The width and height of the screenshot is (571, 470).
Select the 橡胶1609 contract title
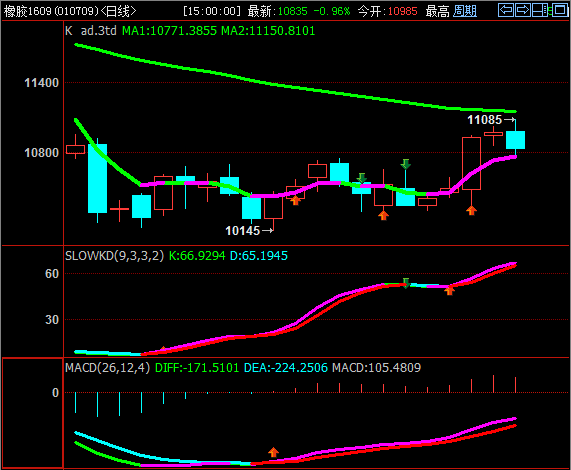[27, 11]
